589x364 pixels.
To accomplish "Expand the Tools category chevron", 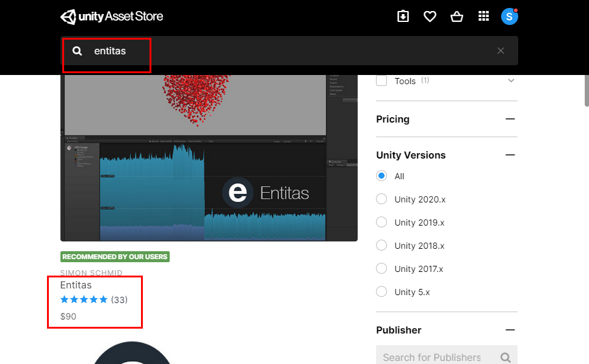I will [511, 80].
